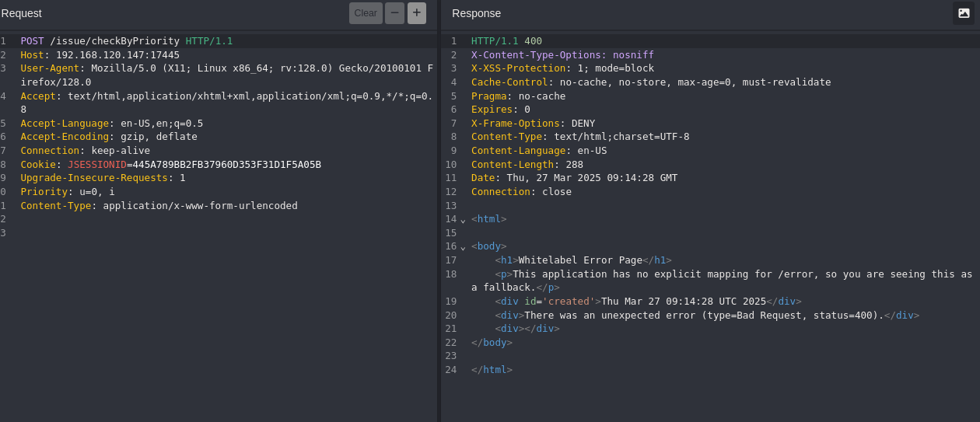980x422 pixels.
Task: Click the Host header line
Action: point(100,55)
